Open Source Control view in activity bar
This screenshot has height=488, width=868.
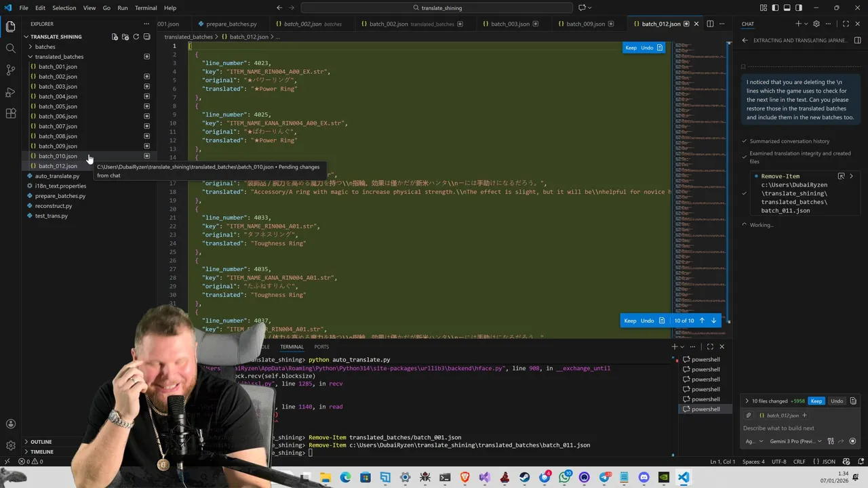point(10,70)
